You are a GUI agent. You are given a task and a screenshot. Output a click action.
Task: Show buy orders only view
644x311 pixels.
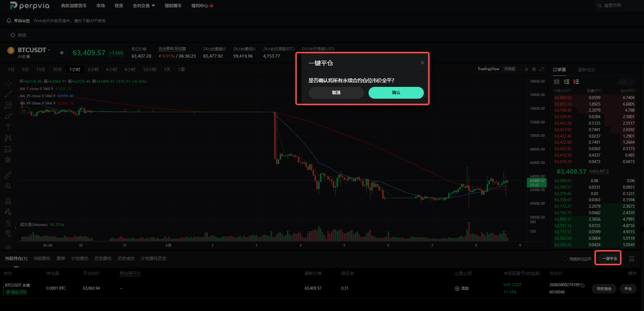coord(567,82)
